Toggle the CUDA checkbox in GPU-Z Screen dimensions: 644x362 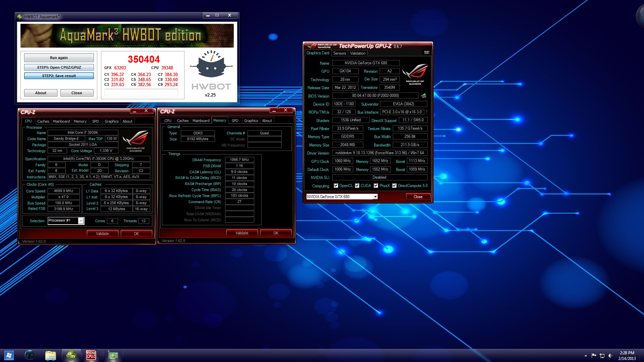point(357,186)
